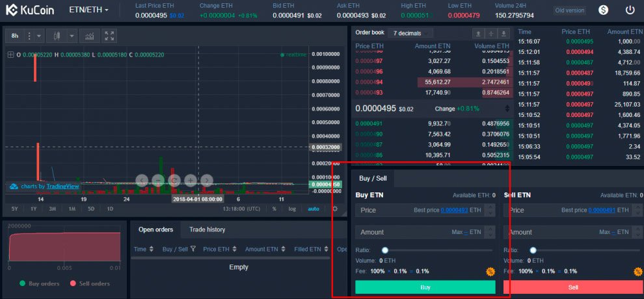Zoom out chart with minus button
644x299 pixels.
157,179
